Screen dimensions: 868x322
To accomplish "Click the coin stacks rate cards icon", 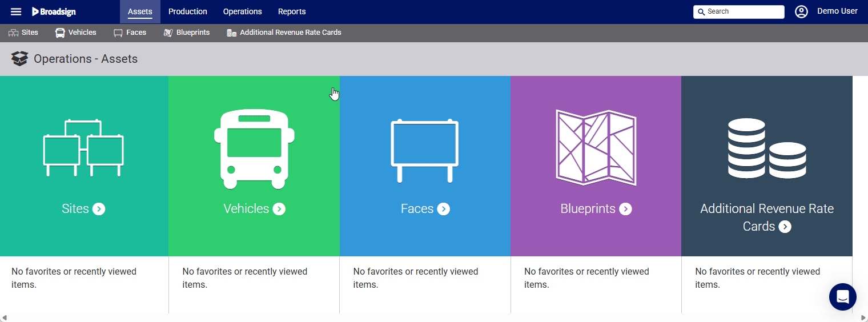I will (766, 148).
